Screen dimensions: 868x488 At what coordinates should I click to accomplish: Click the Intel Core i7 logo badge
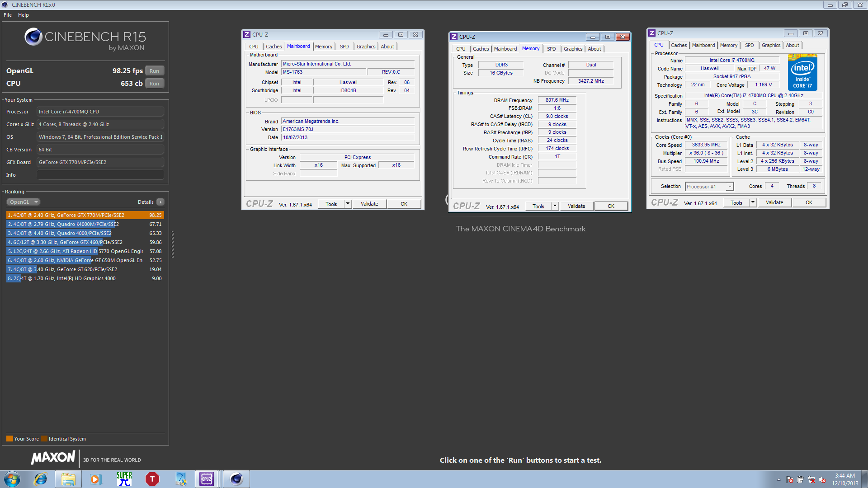pyautogui.click(x=802, y=72)
